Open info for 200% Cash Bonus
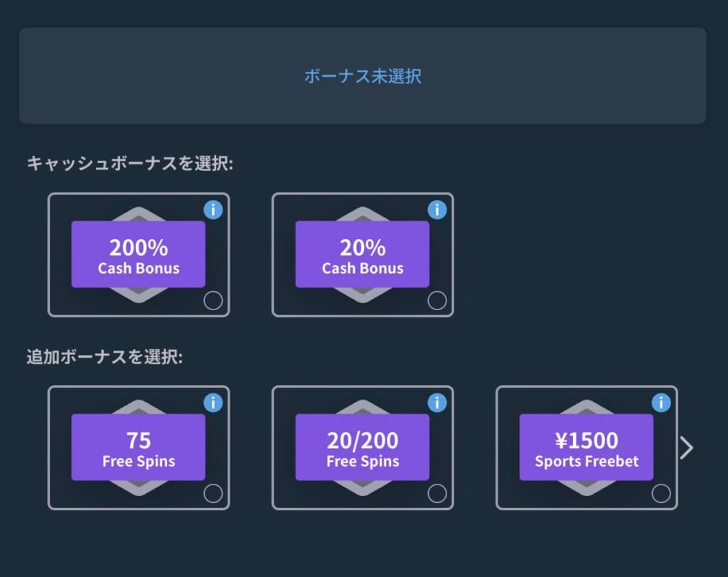The height and width of the screenshot is (577, 728). point(213,210)
